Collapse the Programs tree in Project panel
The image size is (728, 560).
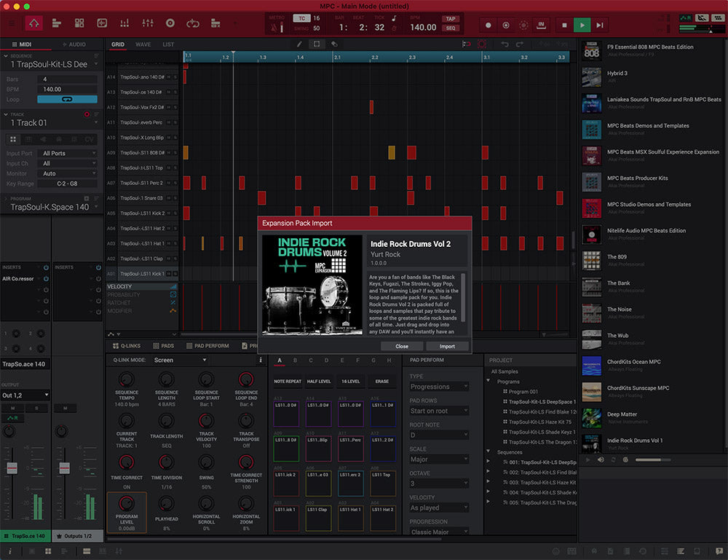(489, 382)
